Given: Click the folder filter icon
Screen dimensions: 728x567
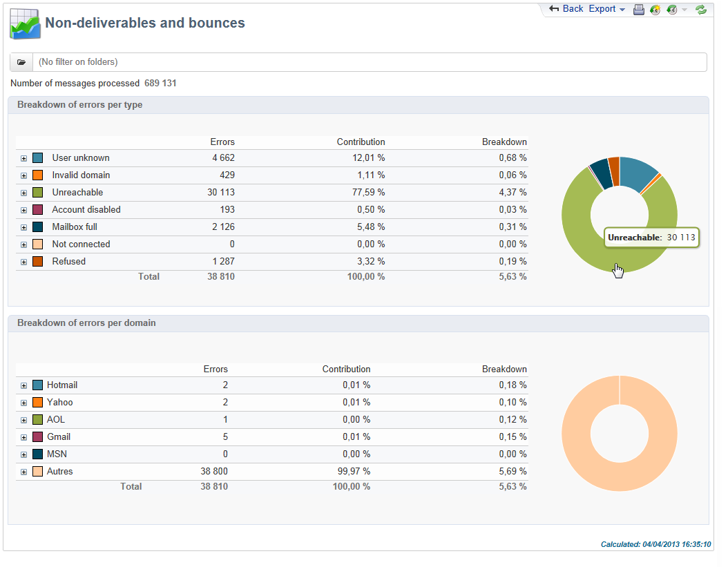Looking at the screenshot, I should 21,62.
